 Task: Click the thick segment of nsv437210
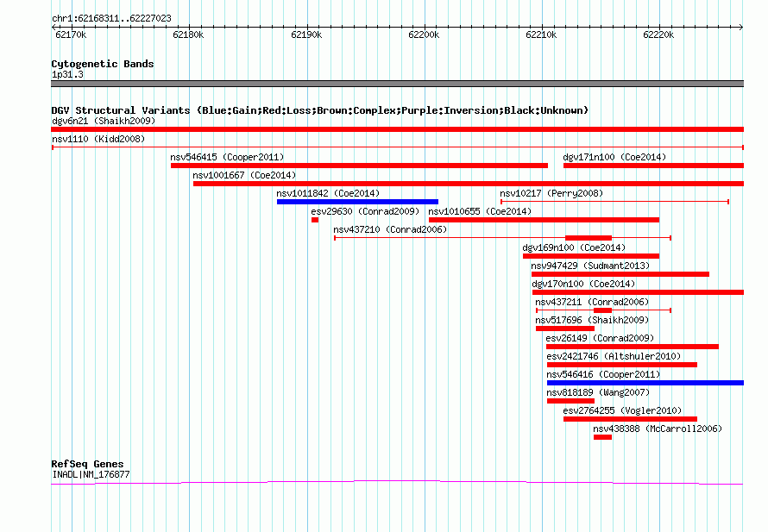point(589,238)
